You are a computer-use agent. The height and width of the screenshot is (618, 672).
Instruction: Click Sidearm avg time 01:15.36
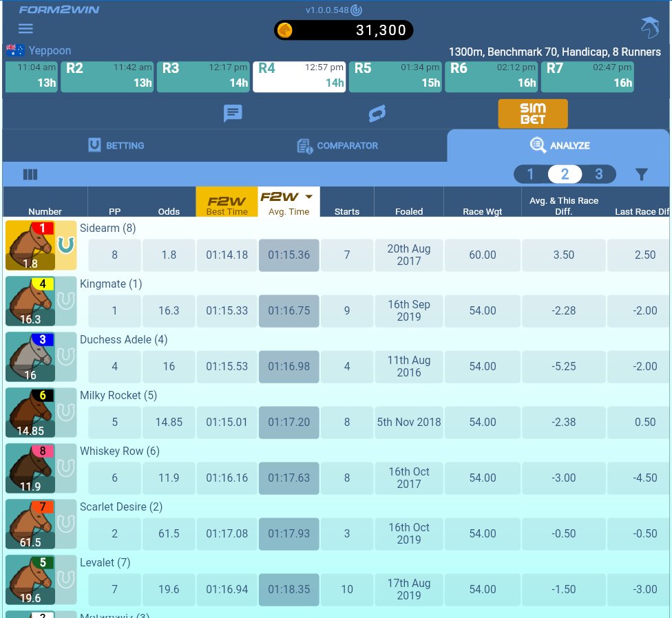pos(289,255)
